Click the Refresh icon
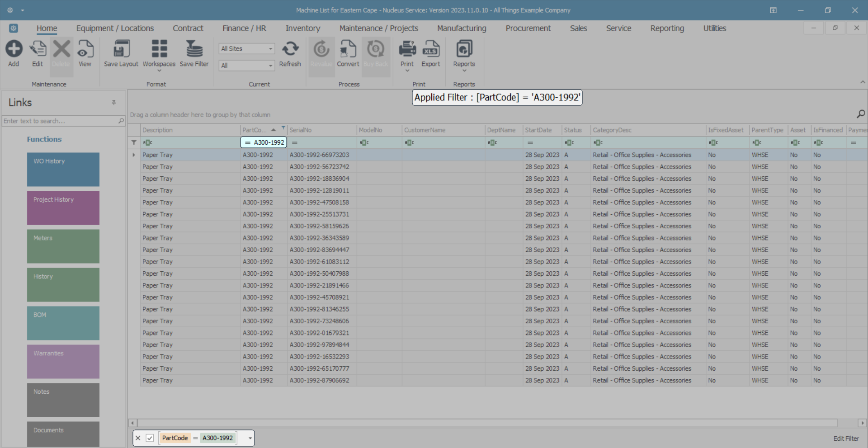 pos(290,49)
